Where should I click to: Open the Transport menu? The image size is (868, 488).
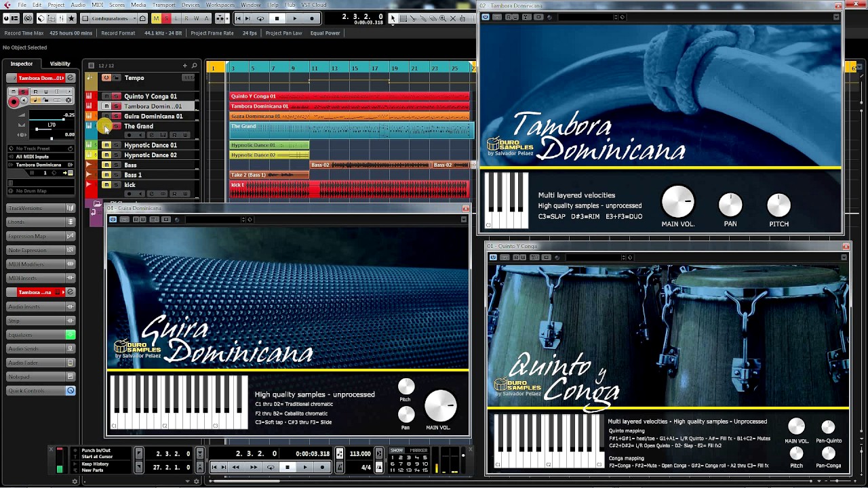(x=163, y=5)
